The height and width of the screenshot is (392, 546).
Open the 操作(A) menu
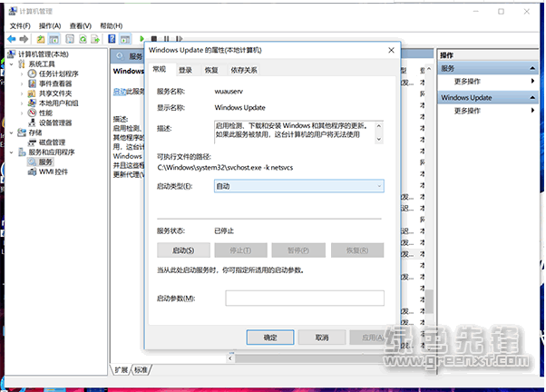50,25
